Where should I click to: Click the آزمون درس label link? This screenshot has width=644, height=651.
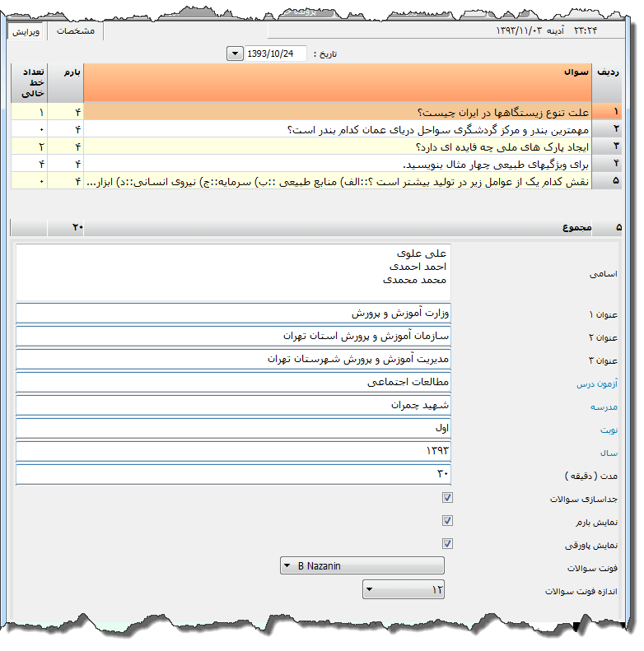coord(596,384)
